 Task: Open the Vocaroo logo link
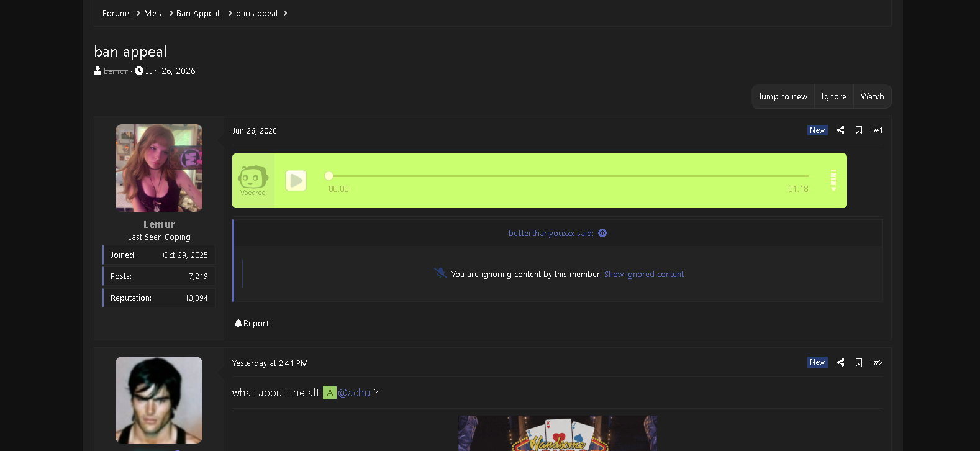pyautogui.click(x=253, y=181)
